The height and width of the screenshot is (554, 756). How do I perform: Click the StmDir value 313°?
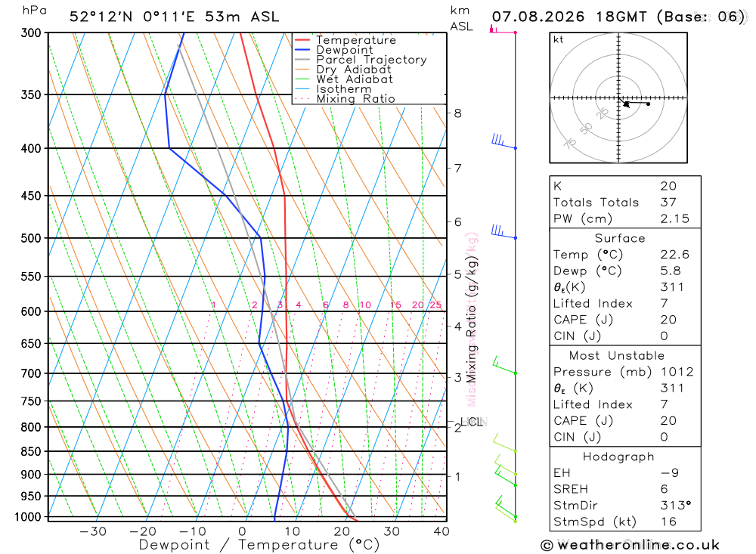tap(676, 506)
